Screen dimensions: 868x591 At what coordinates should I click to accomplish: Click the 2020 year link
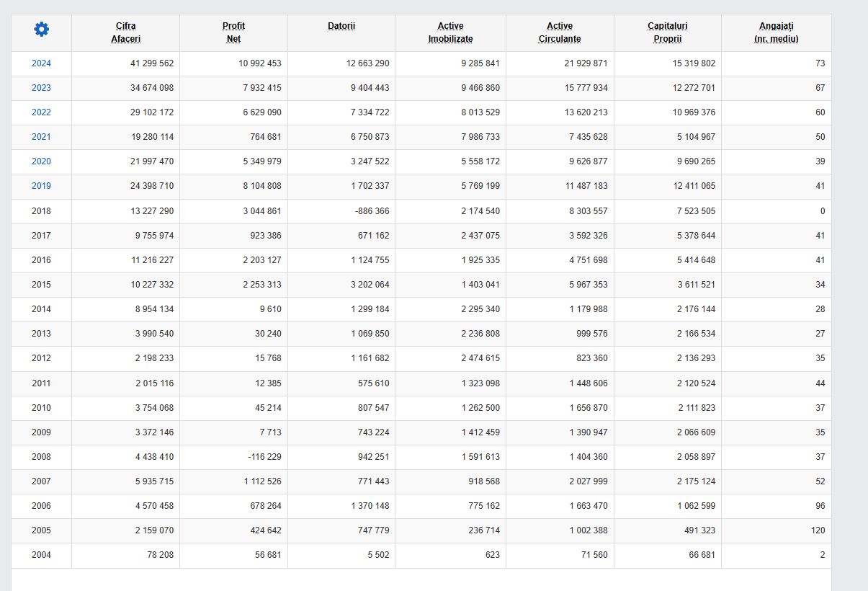coord(41,161)
